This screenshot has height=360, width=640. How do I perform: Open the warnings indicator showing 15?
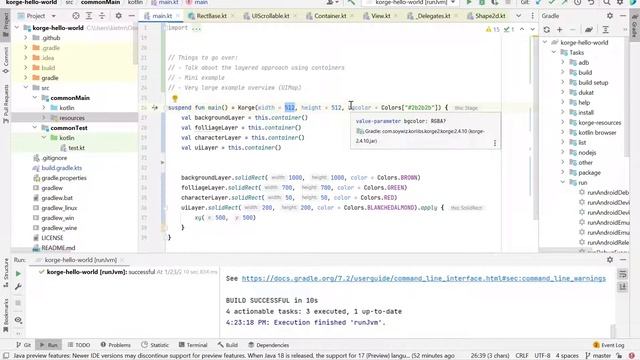click(x=493, y=29)
